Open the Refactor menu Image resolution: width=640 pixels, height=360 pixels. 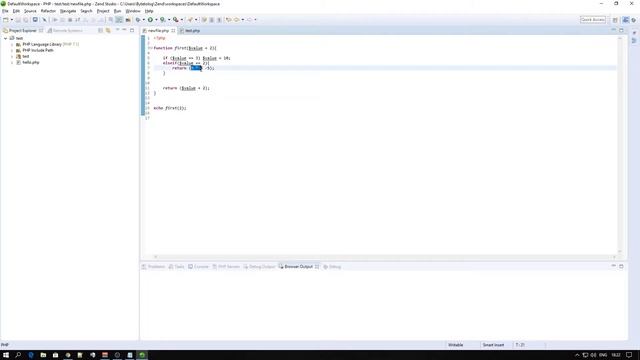point(48,11)
